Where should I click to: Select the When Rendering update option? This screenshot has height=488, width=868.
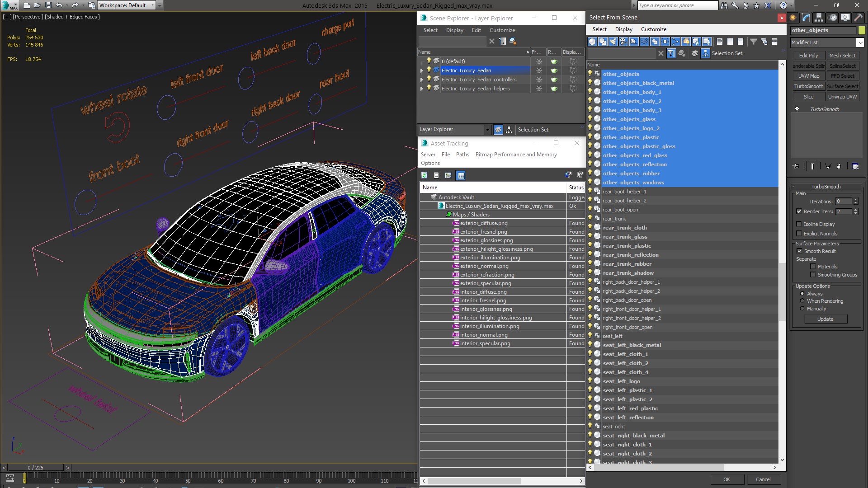(802, 301)
